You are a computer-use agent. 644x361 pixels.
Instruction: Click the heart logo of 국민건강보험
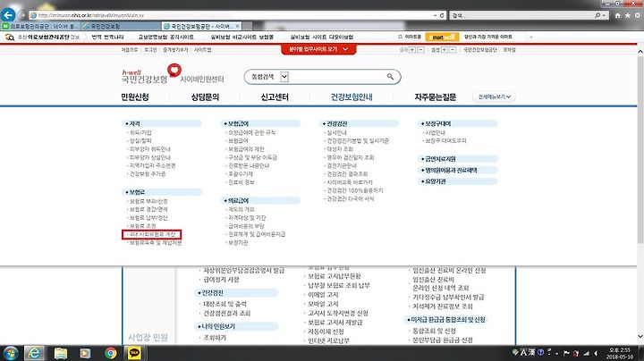tap(174, 71)
